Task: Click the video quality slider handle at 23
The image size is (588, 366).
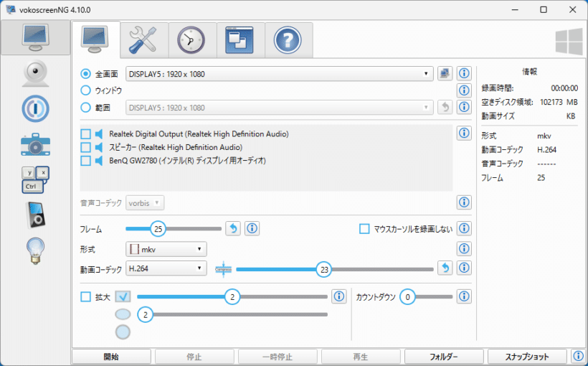Action: tap(324, 269)
